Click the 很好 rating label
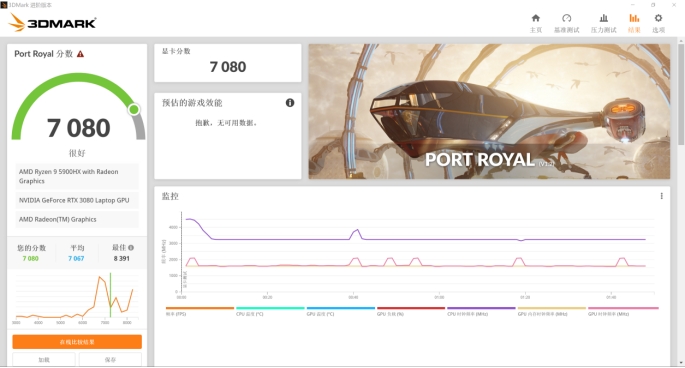This screenshot has width=685, height=368. (x=77, y=153)
